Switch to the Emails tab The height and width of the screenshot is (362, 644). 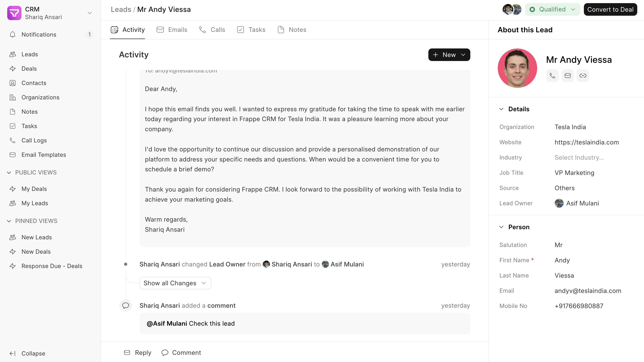[x=172, y=30]
